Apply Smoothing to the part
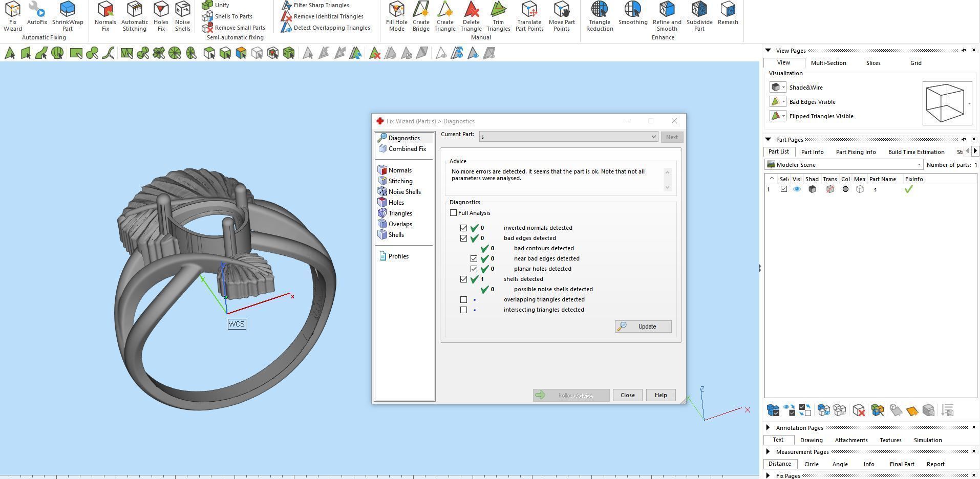Viewport: 980px width, 479px height. (633, 13)
